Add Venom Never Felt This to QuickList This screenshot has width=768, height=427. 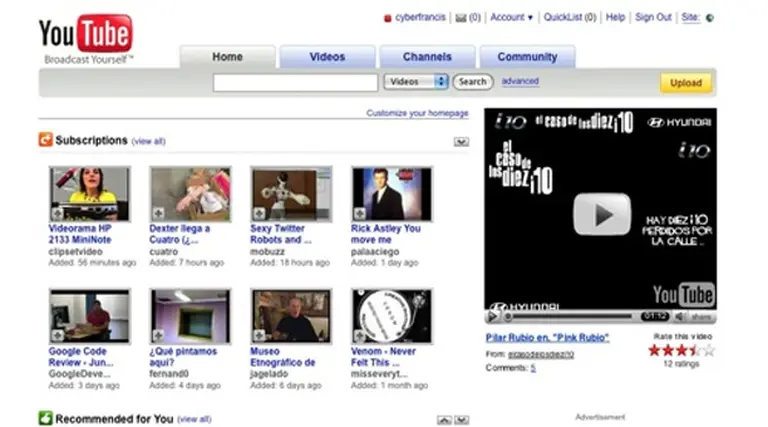click(360, 336)
